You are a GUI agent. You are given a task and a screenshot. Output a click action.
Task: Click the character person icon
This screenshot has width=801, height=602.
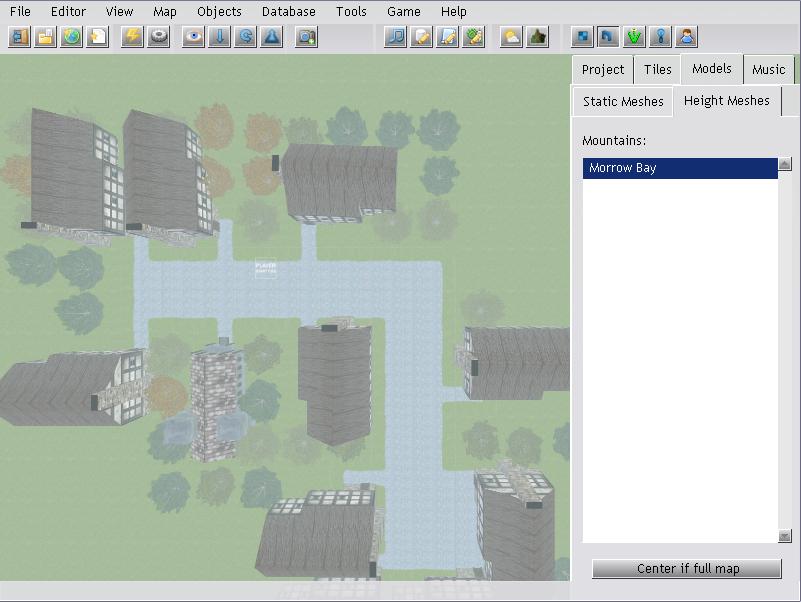[686, 37]
